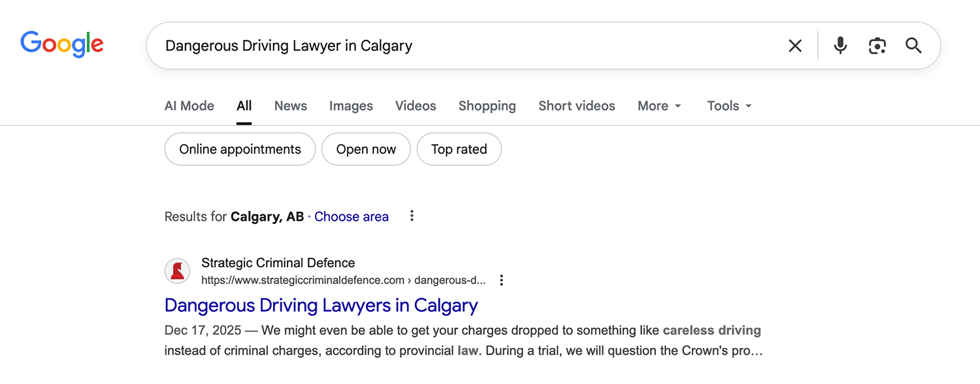Open location options with the three-dot icon
Viewport: 980px width, 384px height.
pos(412,216)
